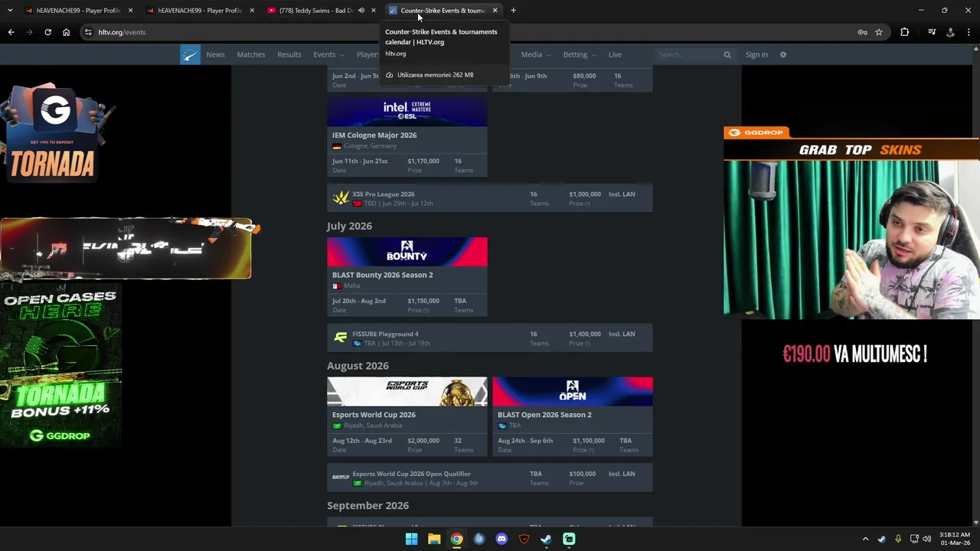
Task: Click the microphone tray icon
Action: pyautogui.click(x=897, y=539)
